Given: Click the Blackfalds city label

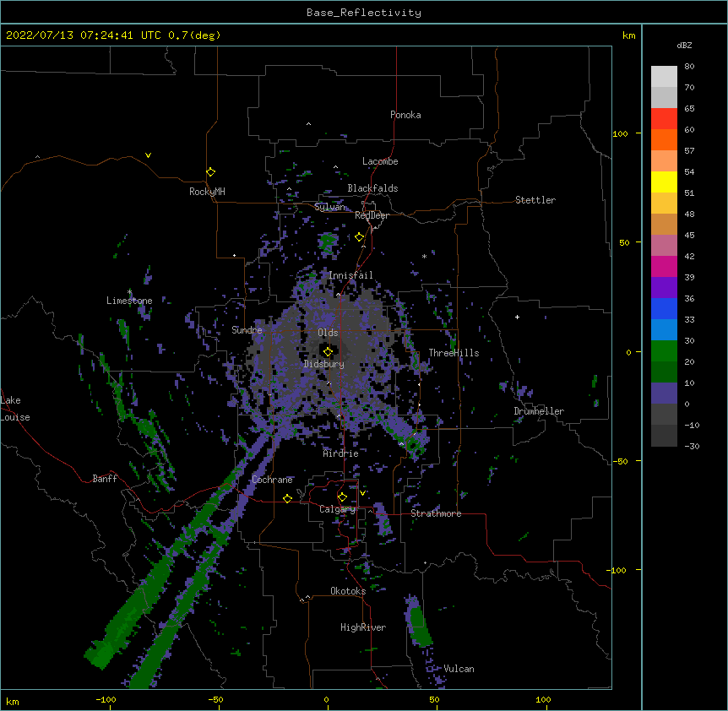Looking at the screenshot, I should coord(372,188).
